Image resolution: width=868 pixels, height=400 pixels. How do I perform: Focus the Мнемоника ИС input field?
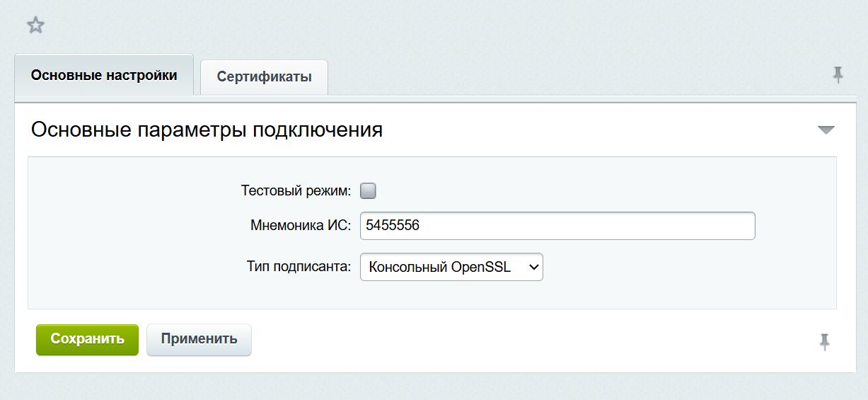557,226
